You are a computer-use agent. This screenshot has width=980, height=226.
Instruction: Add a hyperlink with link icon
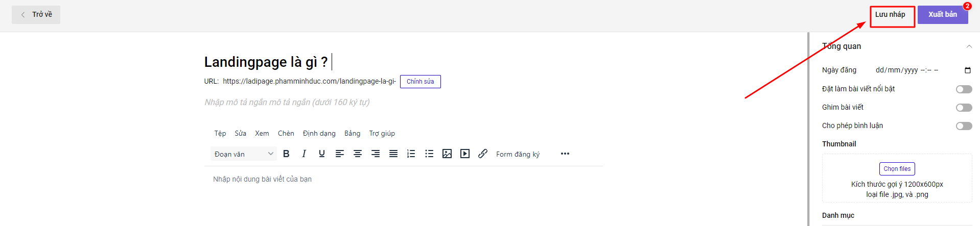pos(483,154)
